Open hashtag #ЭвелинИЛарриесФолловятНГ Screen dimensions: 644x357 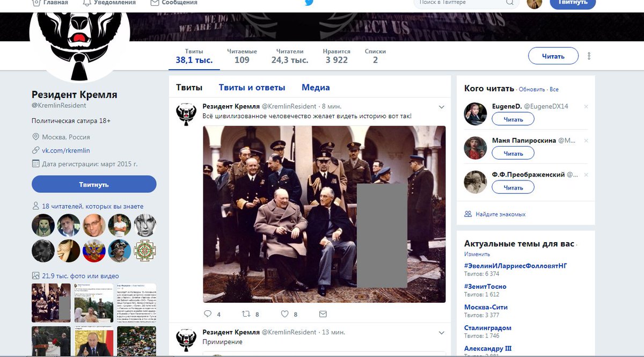[x=515, y=266]
